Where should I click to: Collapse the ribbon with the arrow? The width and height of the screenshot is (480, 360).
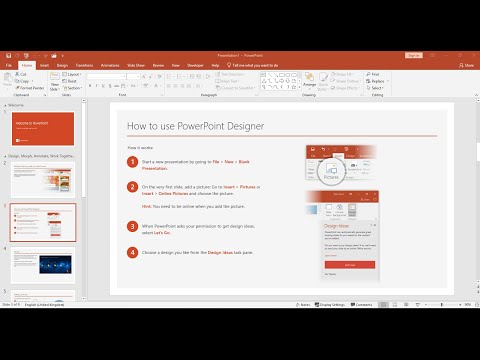476,95
